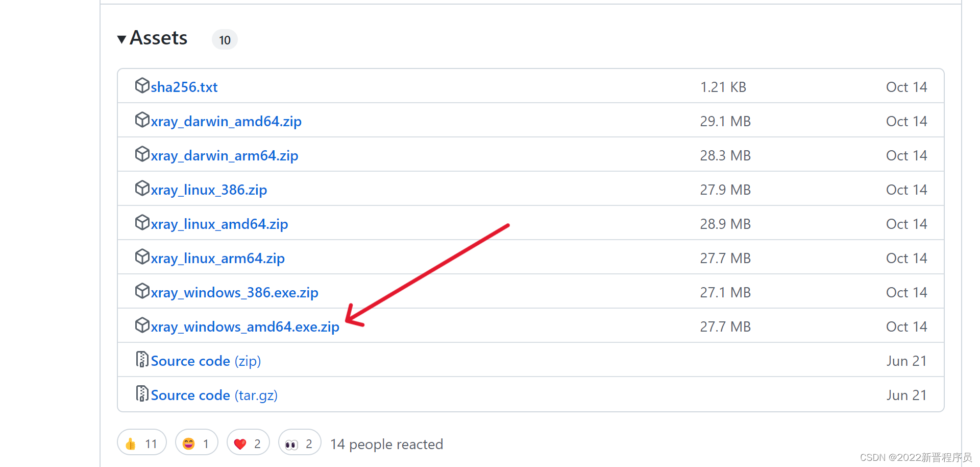Image resolution: width=980 pixels, height=467 pixels.
Task: Click the Assets count badge showing 10
Action: [x=225, y=40]
